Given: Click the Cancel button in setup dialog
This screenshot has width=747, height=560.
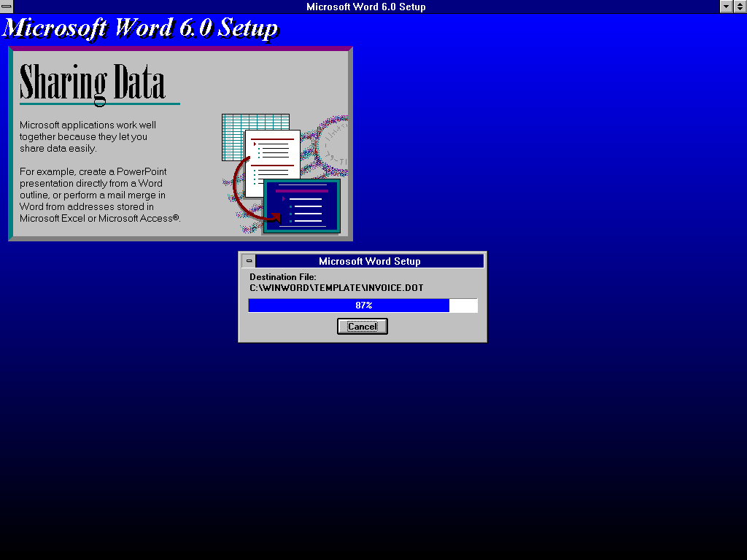Looking at the screenshot, I should (362, 327).
